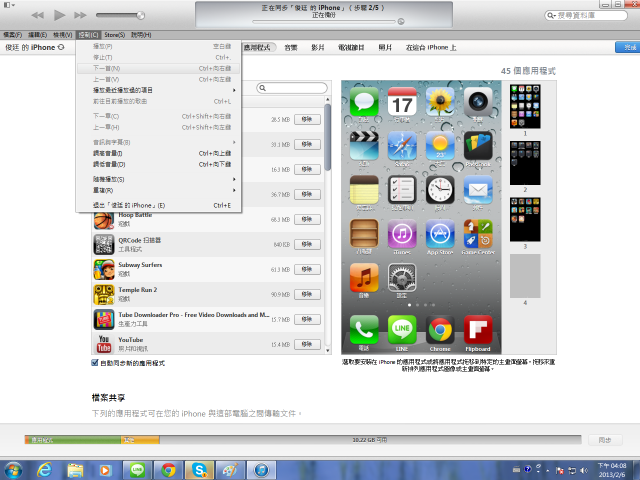This screenshot has height=480, width=640.
Task: Select the Chrome icon in iPhone dock
Action: coord(440,329)
